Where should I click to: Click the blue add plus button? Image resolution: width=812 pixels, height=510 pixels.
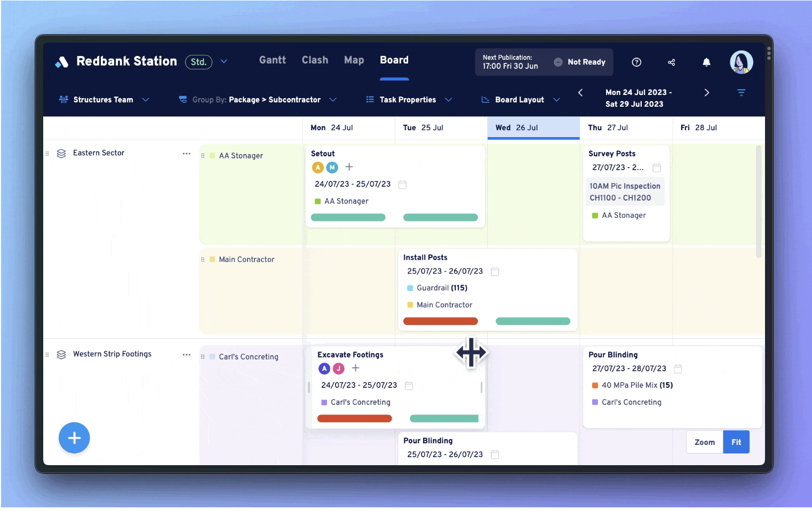(74, 438)
